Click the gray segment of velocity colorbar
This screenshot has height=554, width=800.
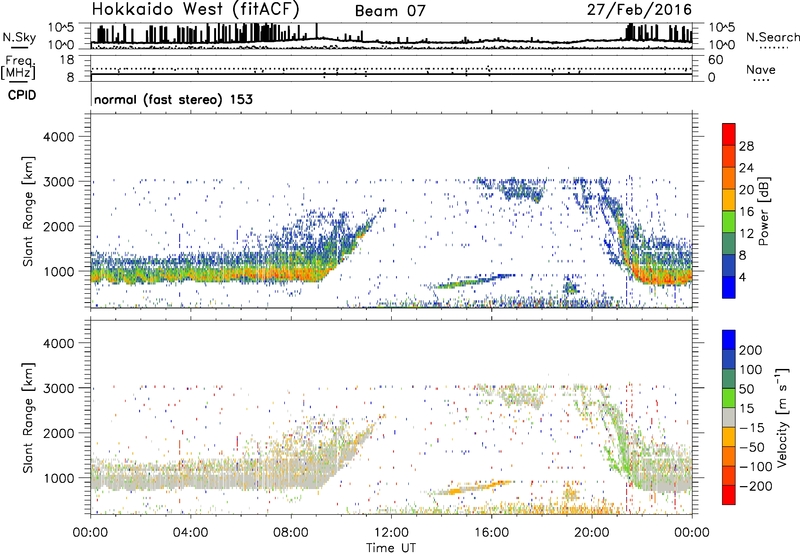pos(729,417)
